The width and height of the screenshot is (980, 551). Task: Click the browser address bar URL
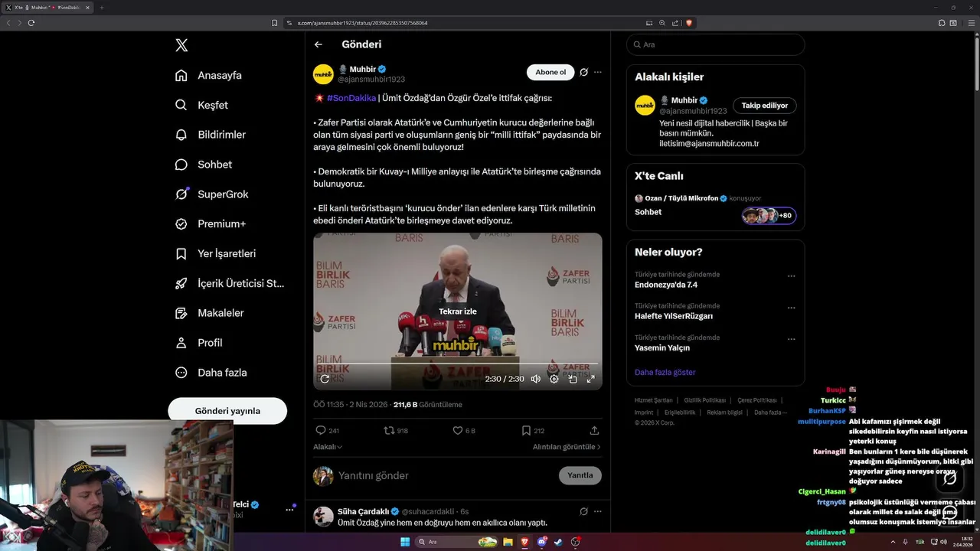(x=362, y=23)
